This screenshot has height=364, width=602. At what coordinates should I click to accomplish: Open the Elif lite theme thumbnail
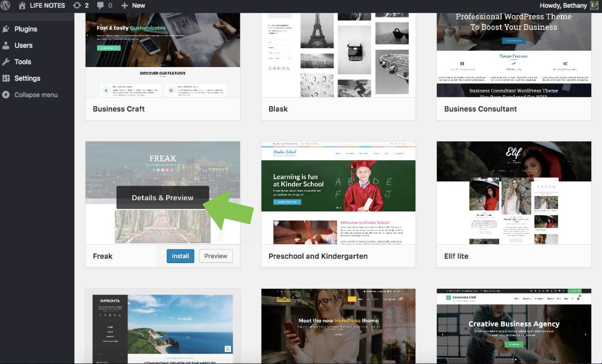(x=514, y=193)
